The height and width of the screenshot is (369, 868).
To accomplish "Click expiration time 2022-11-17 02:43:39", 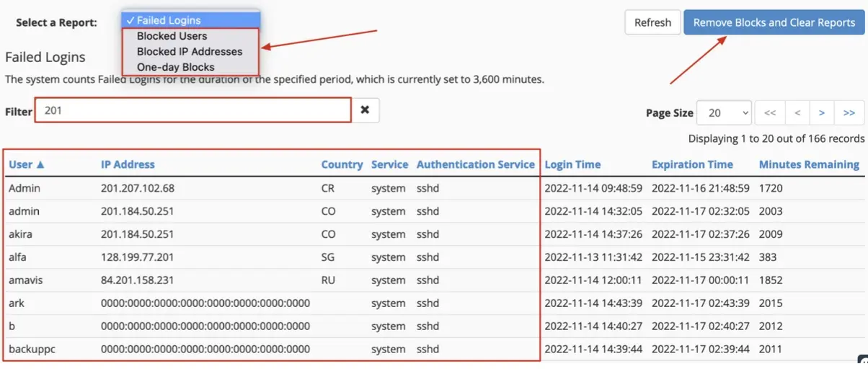I will coord(701,303).
